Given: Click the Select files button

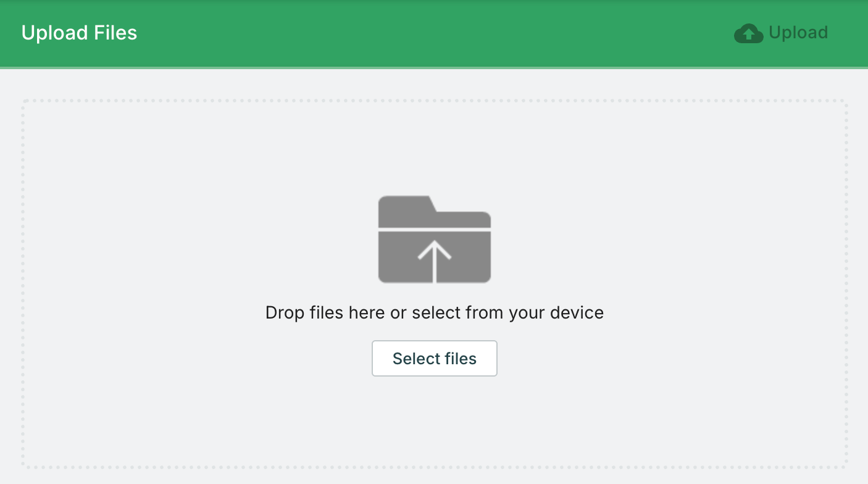Looking at the screenshot, I should click(434, 359).
